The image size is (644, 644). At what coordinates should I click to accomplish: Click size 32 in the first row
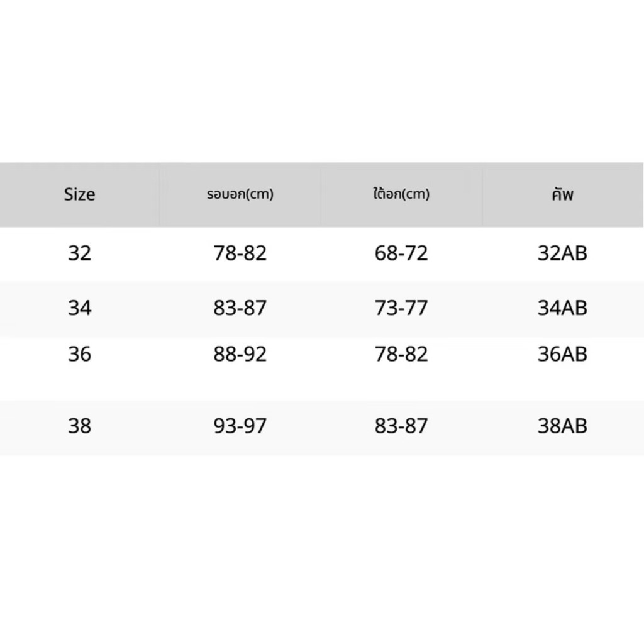pyautogui.click(x=79, y=253)
